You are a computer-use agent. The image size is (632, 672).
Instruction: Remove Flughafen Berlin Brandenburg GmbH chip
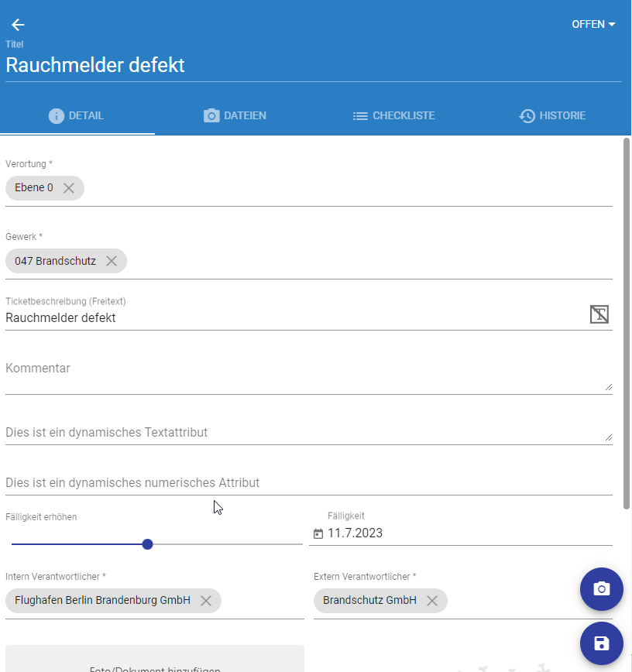pyautogui.click(x=206, y=601)
